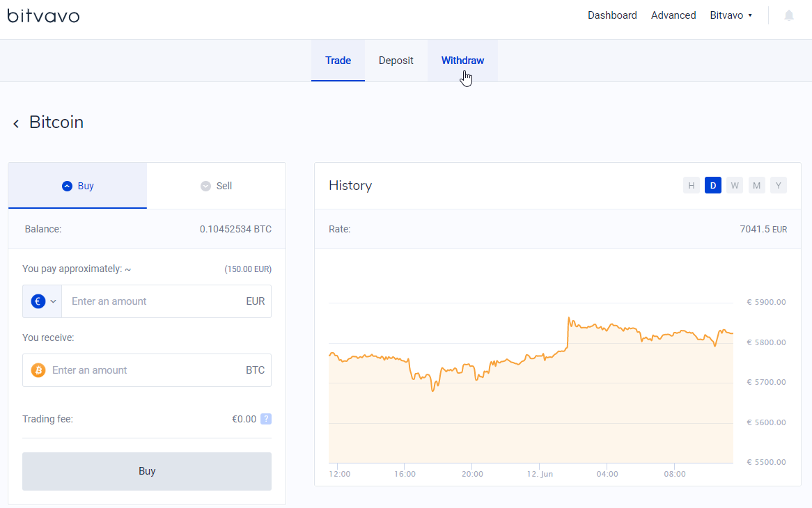Image resolution: width=812 pixels, height=508 pixels.
Task: Open the Bitvavo account dropdown
Action: click(x=731, y=15)
